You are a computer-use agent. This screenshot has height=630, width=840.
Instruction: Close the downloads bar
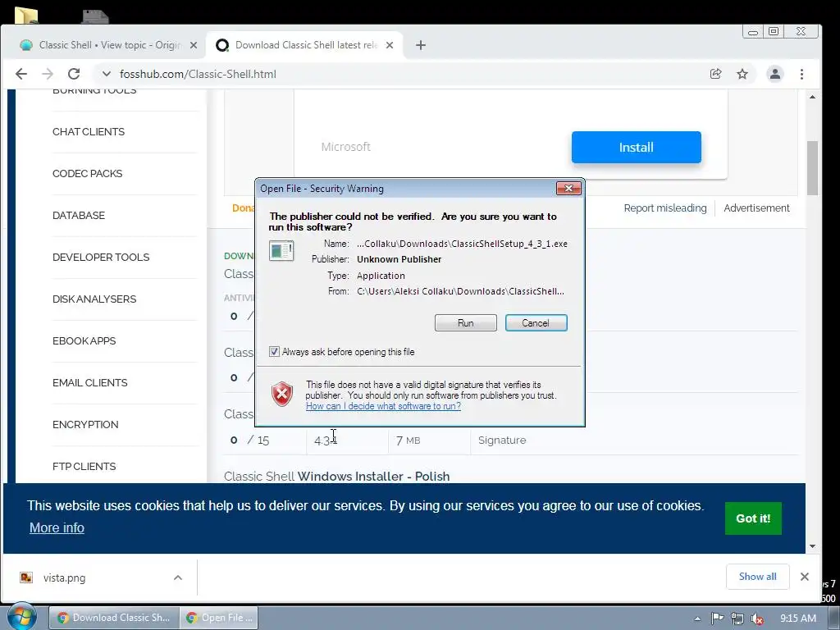[804, 577]
